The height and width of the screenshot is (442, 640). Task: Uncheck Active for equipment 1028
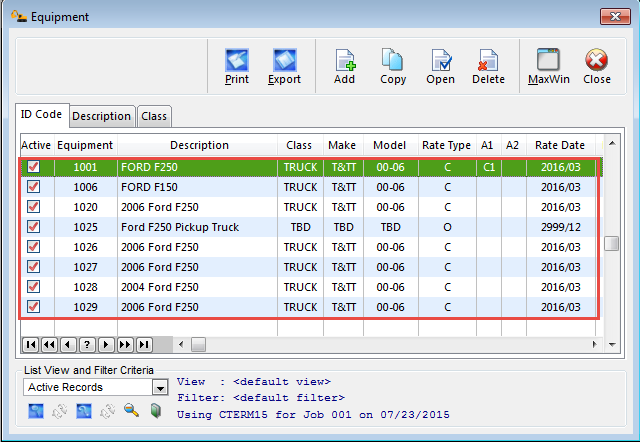click(33, 287)
